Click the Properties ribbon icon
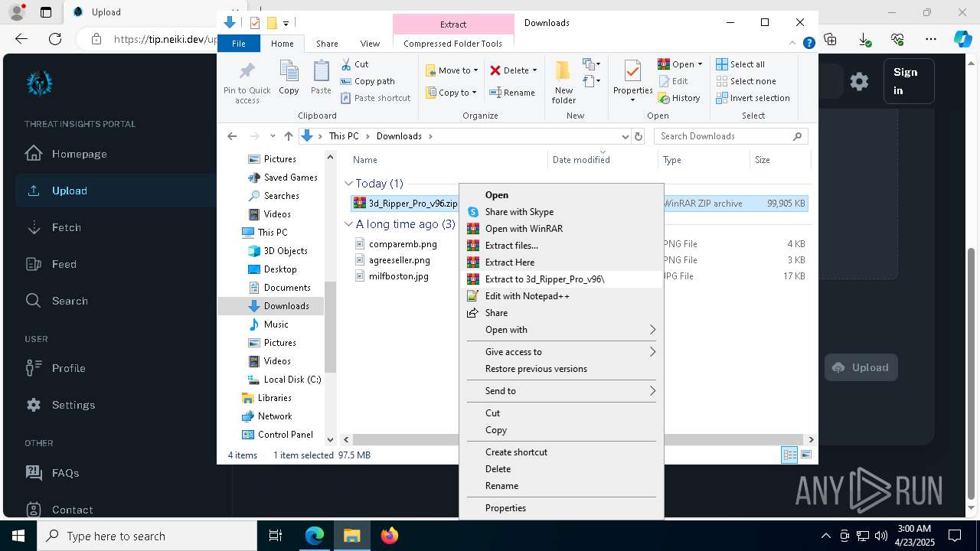The image size is (980, 551). point(632,71)
